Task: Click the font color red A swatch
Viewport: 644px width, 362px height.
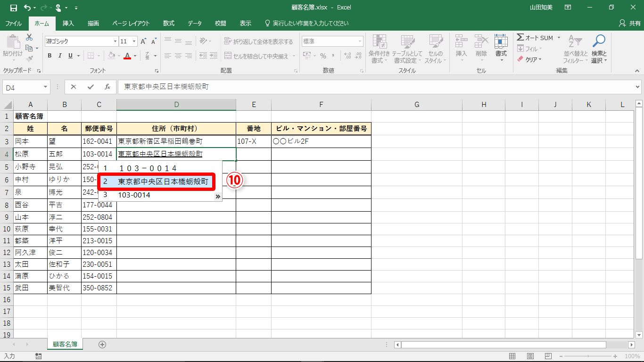Action: pos(127,56)
